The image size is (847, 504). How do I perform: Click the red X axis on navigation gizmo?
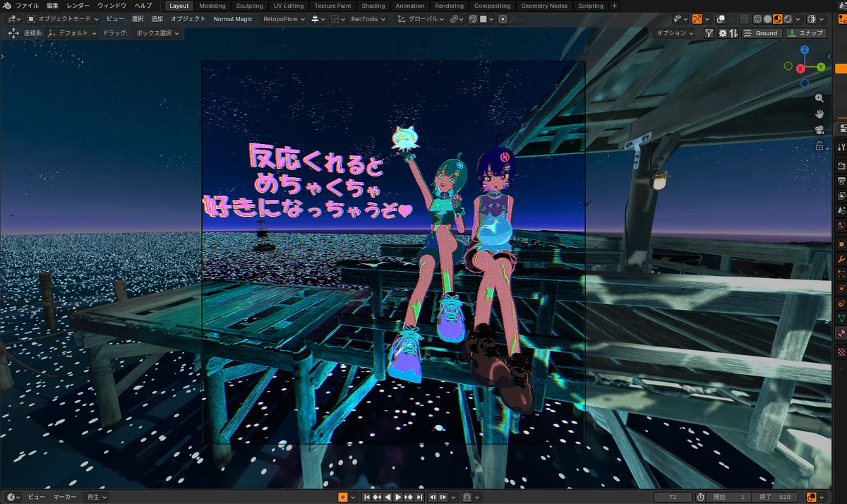(x=800, y=69)
